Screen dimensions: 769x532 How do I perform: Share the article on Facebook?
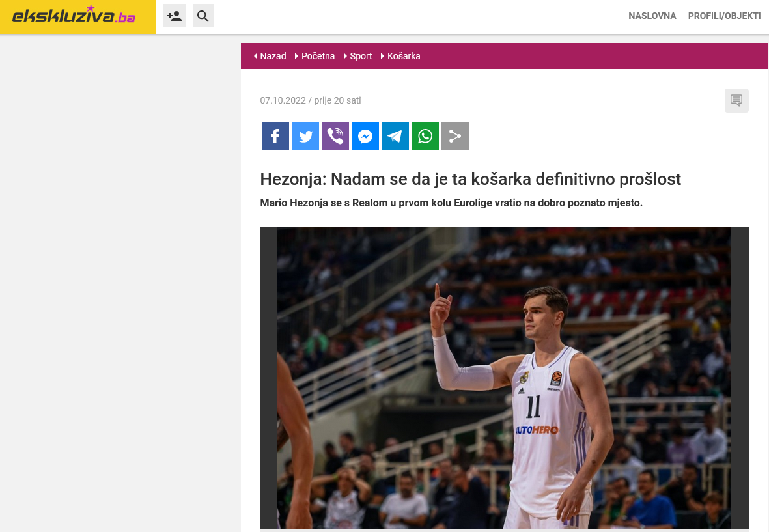(x=275, y=136)
